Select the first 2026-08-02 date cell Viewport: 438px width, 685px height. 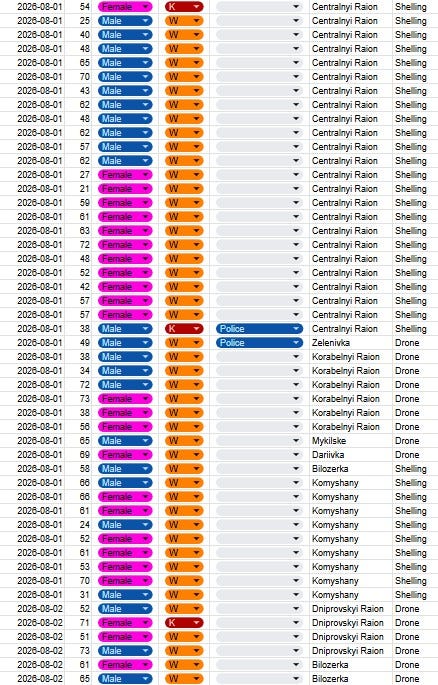coord(33,609)
